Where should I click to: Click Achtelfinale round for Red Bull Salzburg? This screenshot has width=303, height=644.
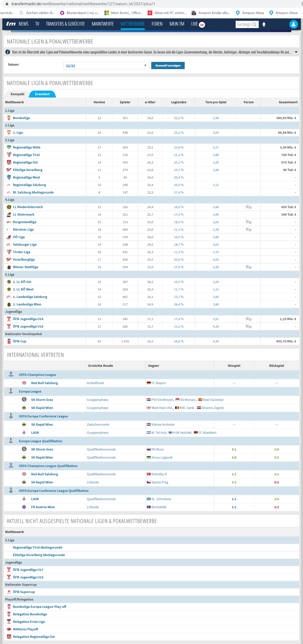pyautogui.click(x=95, y=383)
